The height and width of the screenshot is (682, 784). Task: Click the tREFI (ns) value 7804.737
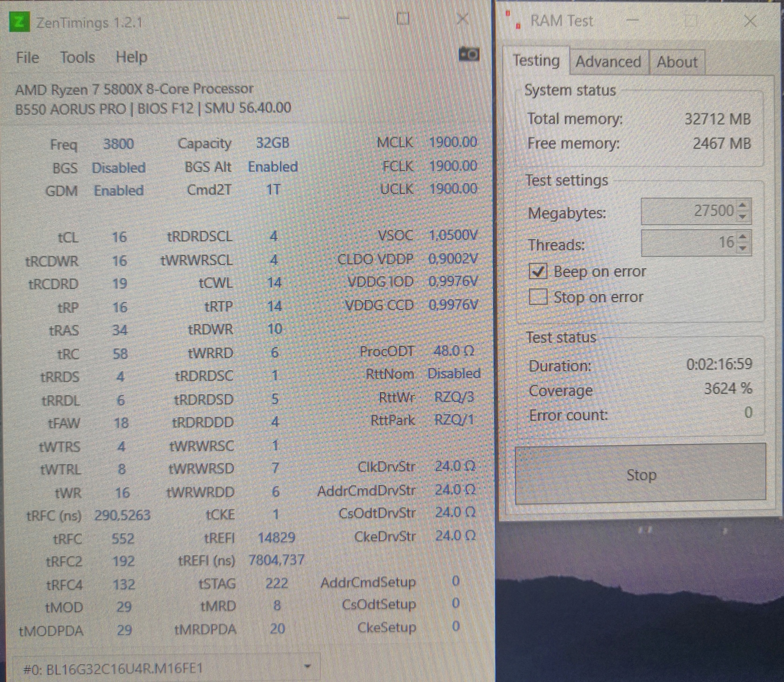pyautogui.click(x=277, y=560)
